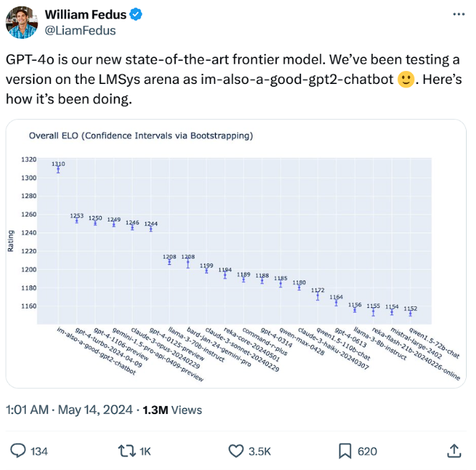
Task: Click the 620 bookmarks count
Action: [367, 451]
